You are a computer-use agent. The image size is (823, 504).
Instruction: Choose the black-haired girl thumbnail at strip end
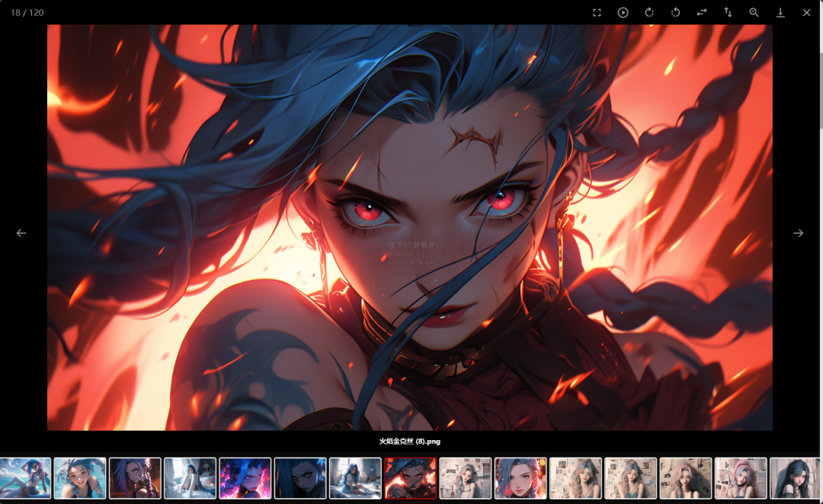(795, 478)
